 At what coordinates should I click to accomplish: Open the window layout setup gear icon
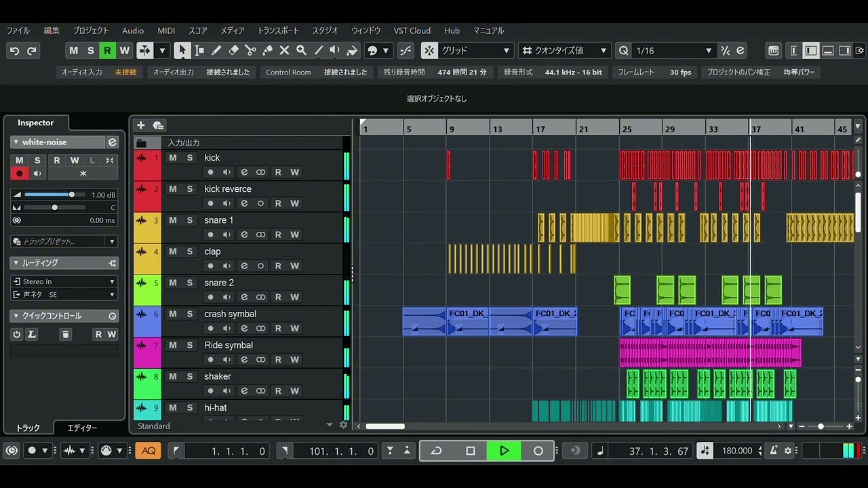[x=859, y=51]
